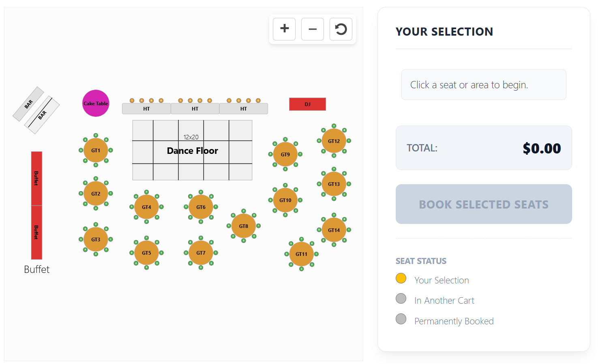Click the pink Cake Table circle

pos(96,104)
